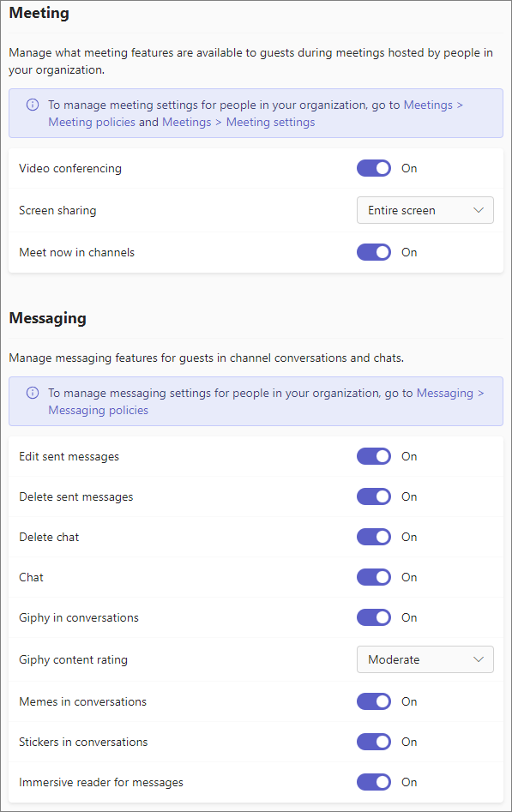Turn off Immersive reader for messages

click(x=374, y=782)
